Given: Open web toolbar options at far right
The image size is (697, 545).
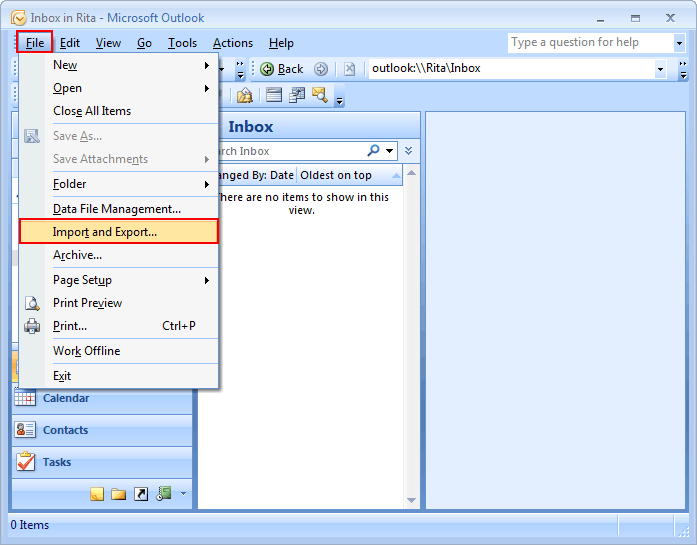Looking at the screenshot, I should (x=683, y=70).
